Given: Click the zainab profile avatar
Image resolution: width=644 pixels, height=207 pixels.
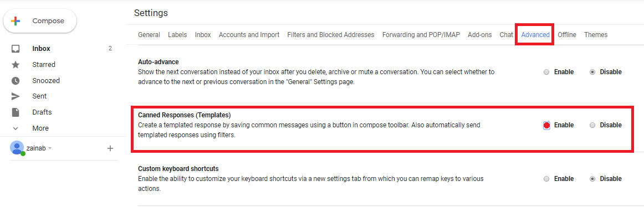Looking at the screenshot, I should (x=17, y=148).
